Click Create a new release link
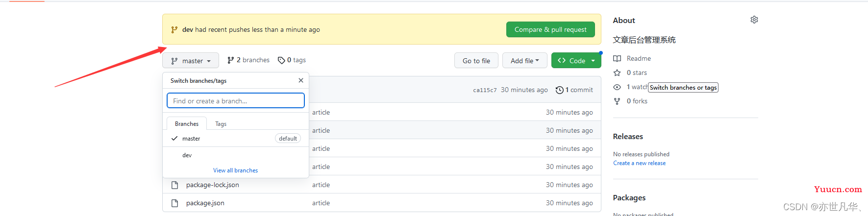This screenshot has height=216, width=868. coord(640,163)
